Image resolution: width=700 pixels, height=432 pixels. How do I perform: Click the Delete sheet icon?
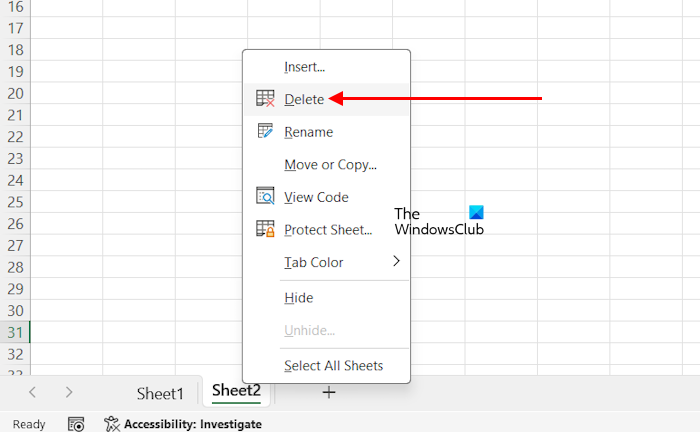pyautogui.click(x=265, y=99)
